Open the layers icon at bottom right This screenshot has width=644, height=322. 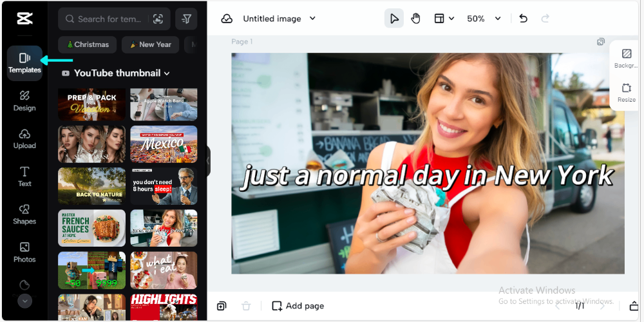[634, 306]
